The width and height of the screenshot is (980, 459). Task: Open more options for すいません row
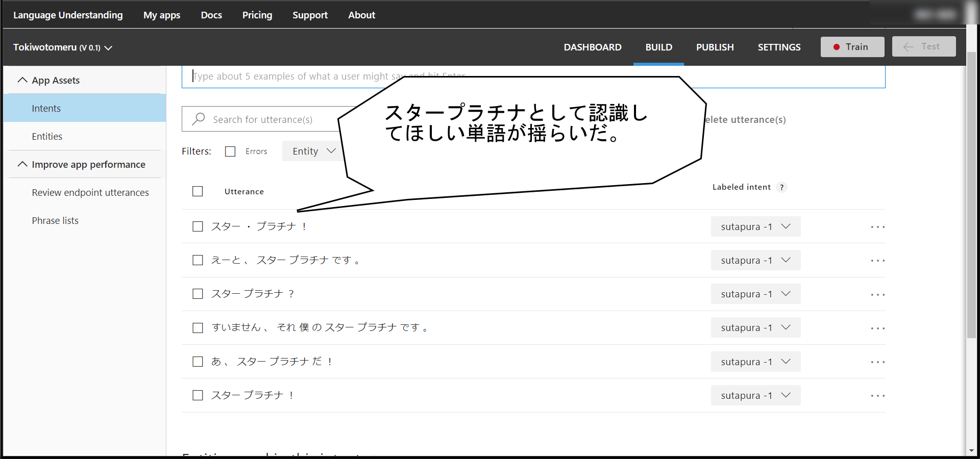point(878,328)
